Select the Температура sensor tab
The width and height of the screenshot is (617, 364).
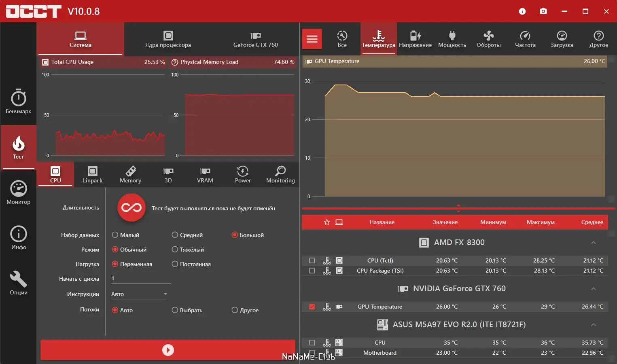pyautogui.click(x=379, y=39)
